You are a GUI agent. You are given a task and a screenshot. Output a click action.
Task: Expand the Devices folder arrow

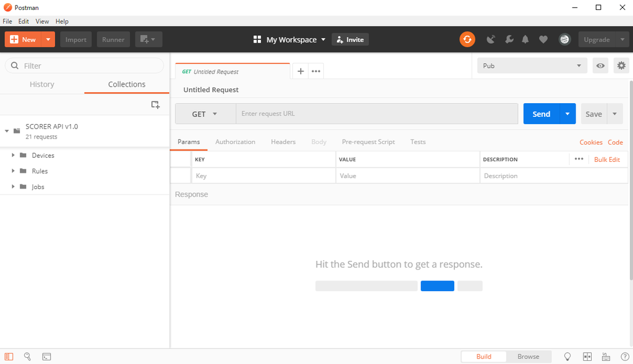click(13, 155)
